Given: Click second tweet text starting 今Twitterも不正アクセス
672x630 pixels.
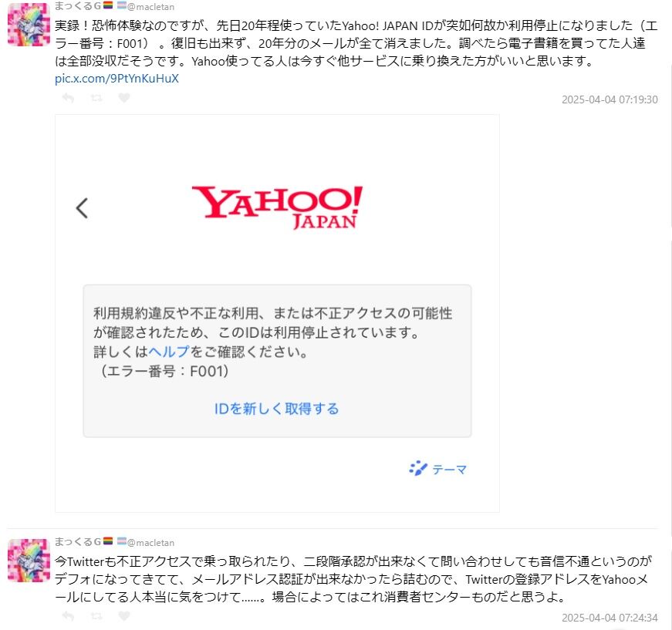Looking at the screenshot, I should (x=353, y=579).
